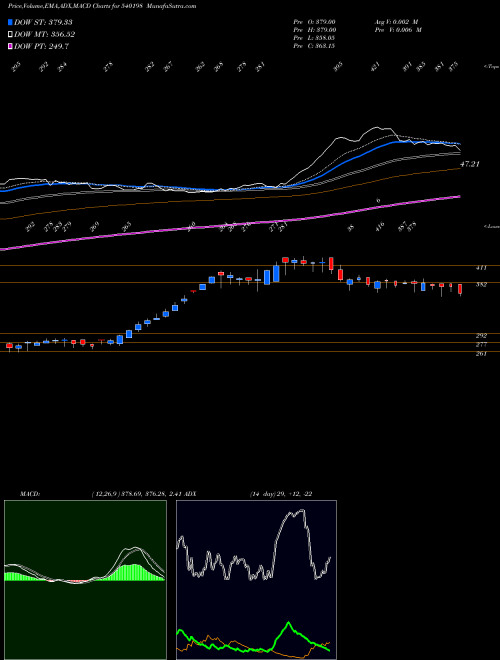Click the <Lows marker label
500x660 pixels.
point(491,226)
